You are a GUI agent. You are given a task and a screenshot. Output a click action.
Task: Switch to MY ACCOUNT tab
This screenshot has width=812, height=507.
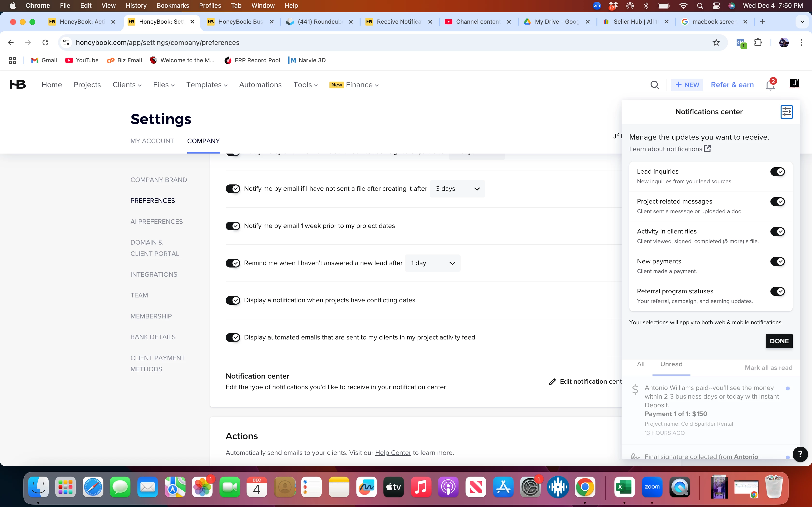click(152, 141)
